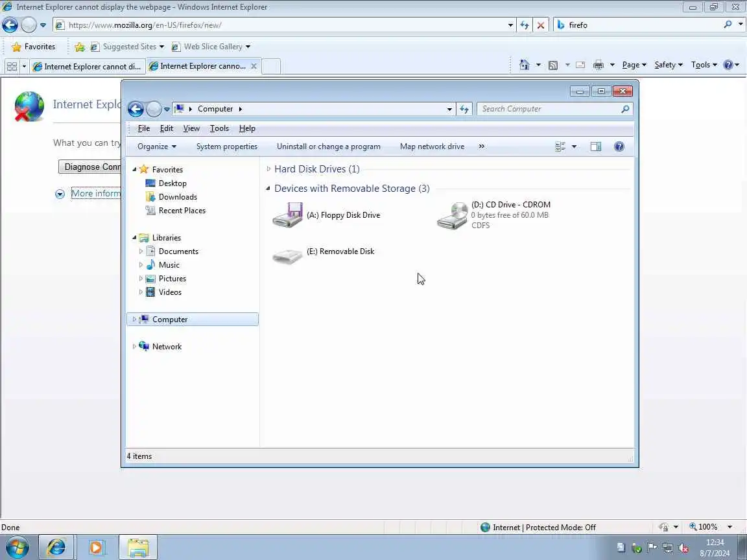Click the More information link in IE
The height and width of the screenshot is (560, 747).
[x=96, y=193]
